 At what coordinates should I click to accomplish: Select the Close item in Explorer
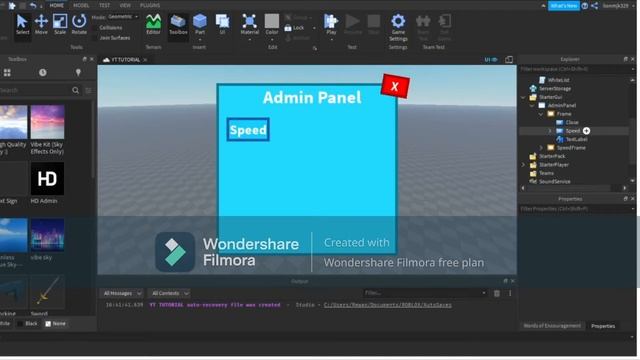point(572,122)
